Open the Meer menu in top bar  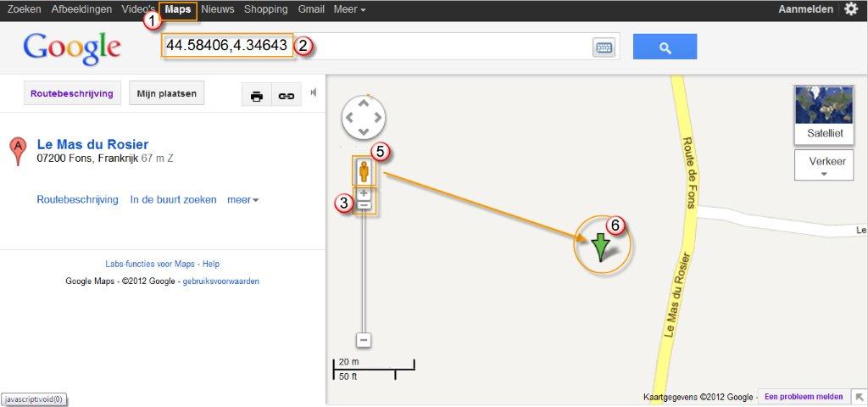(x=349, y=9)
